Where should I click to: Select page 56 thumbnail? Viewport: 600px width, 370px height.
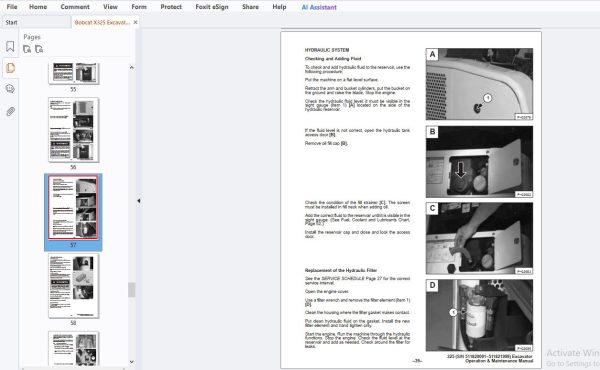[73, 129]
